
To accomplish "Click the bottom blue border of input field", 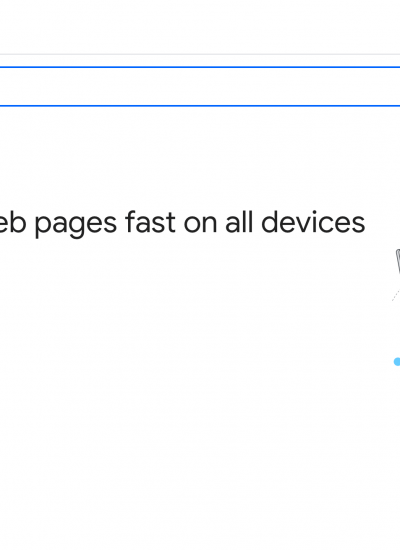I will click(x=200, y=106).
